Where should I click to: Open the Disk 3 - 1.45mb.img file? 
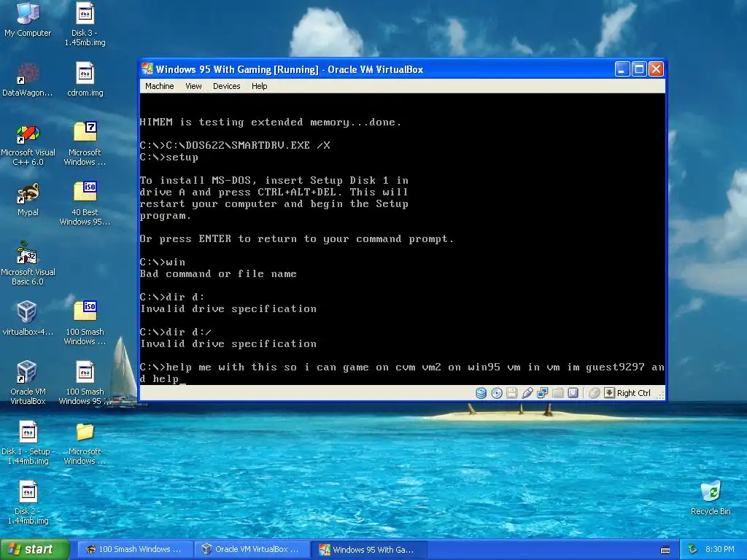[85, 24]
